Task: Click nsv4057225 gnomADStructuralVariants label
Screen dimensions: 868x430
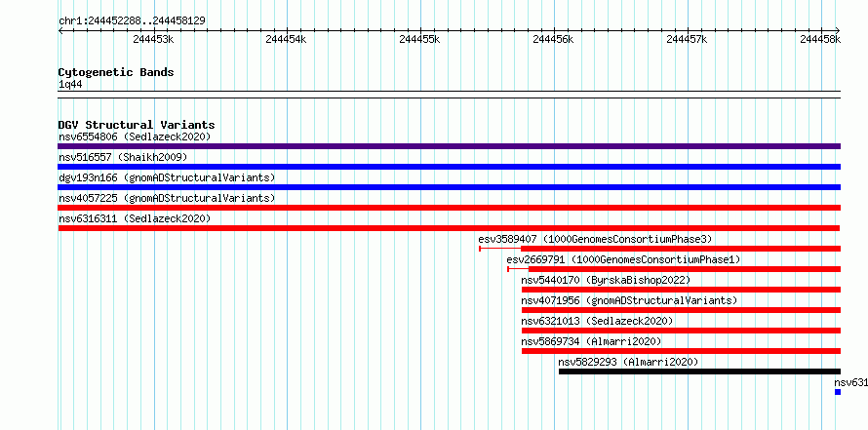Action: click(x=167, y=198)
